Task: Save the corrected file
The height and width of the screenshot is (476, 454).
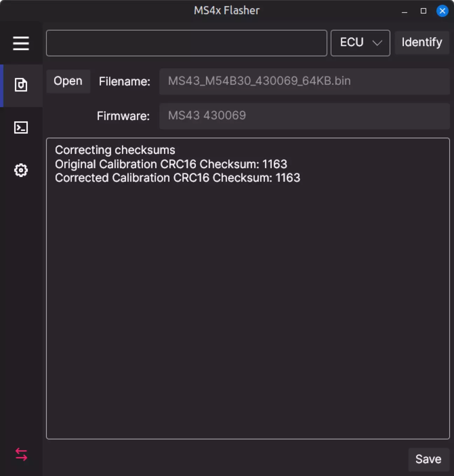Action: (x=428, y=459)
